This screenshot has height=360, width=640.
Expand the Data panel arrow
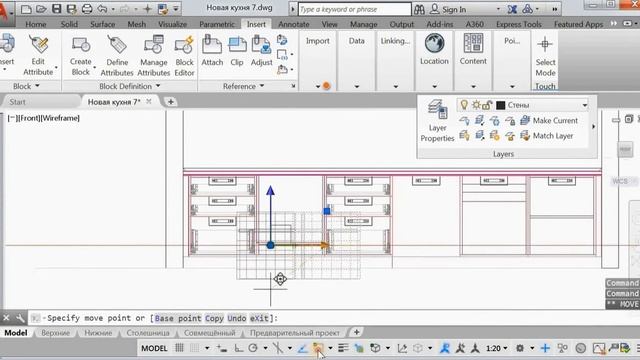tap(357, 87)
